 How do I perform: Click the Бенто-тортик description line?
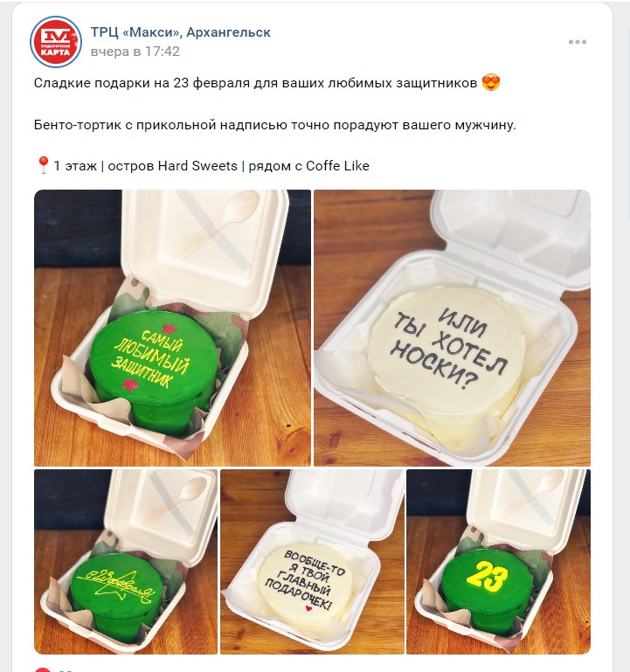(274, 125)
